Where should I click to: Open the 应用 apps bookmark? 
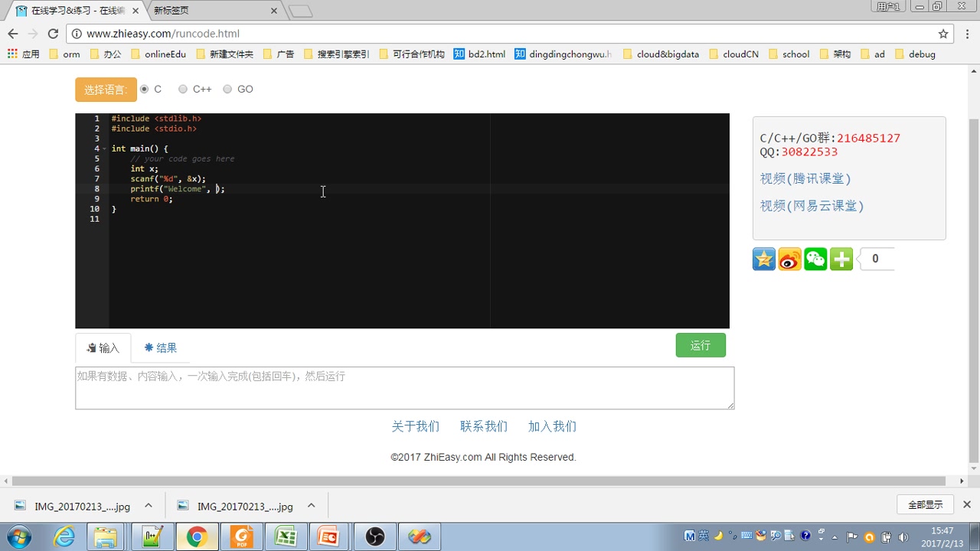pos(23,54)
